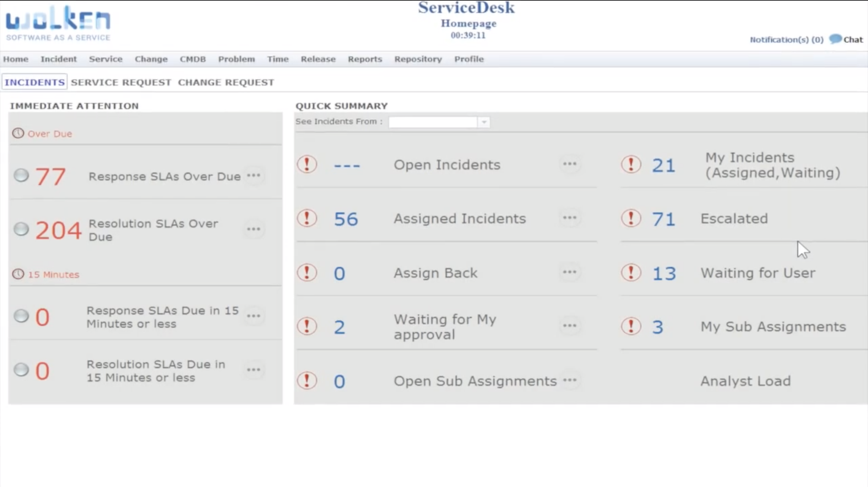This screenshot has height=487, width=868.
Task: Click warning icon next to My Sub Assignments
Action: click(x=631, y=326)
